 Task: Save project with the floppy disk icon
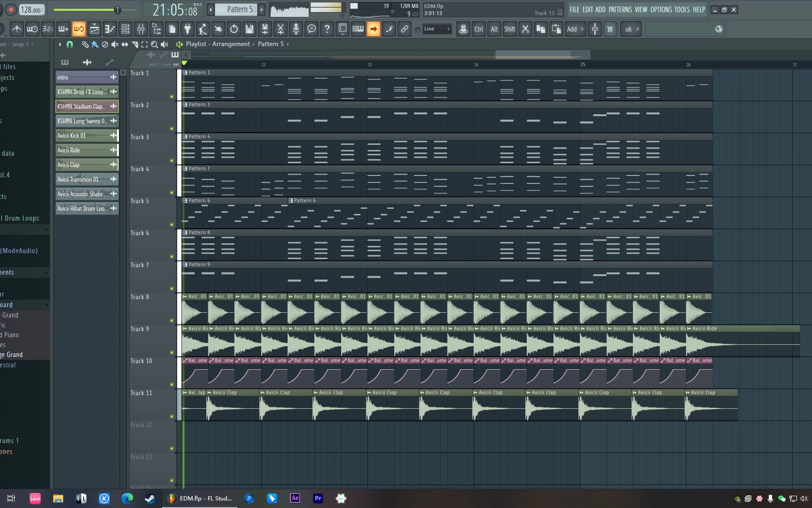(x=250, y=29)
